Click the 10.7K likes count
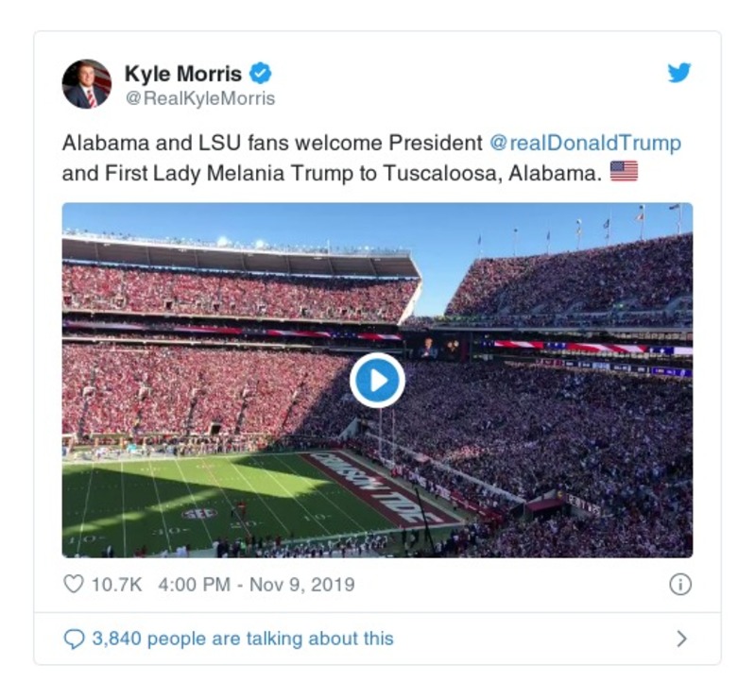Image resolution: width=755 pixels, height=700 pixels. tap(116, 585)
